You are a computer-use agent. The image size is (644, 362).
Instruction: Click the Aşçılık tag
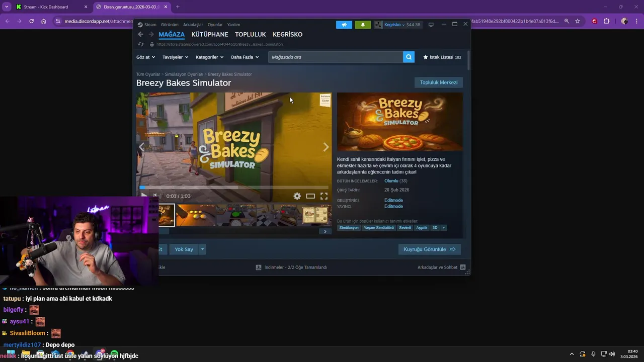[x=422, y=228]
